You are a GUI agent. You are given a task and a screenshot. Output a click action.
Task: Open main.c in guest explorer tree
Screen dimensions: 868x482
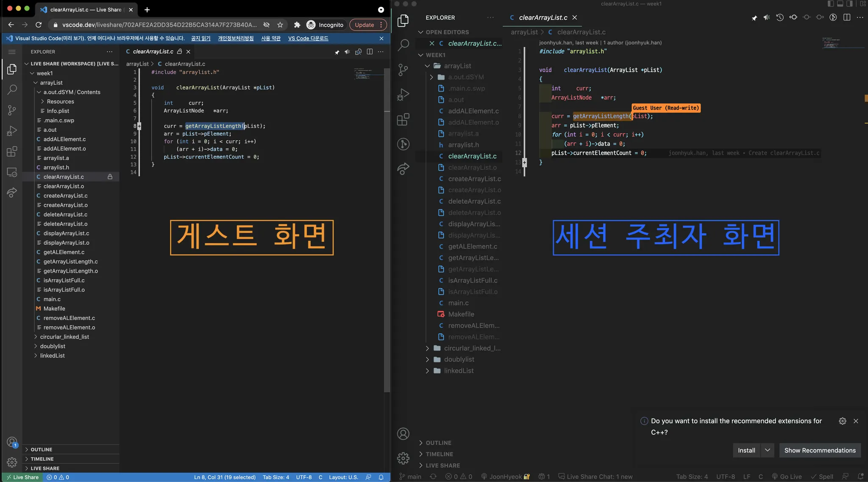click(52, 299)
